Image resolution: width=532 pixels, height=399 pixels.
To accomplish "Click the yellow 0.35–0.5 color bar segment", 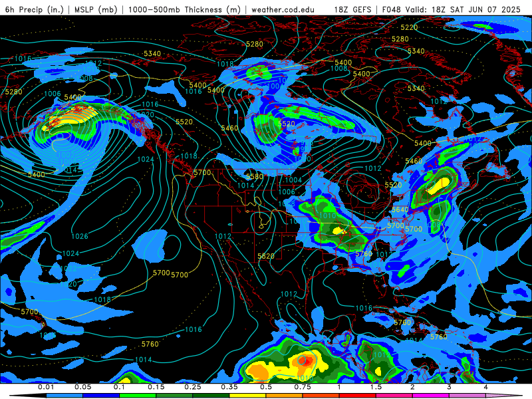I will 247,396.
